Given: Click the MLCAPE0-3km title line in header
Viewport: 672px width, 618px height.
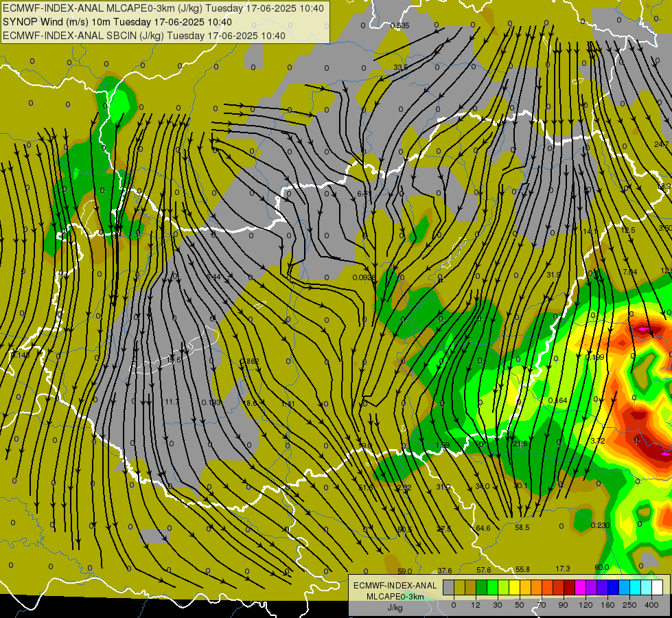Looking at the screenshot, I should point(163,8).
